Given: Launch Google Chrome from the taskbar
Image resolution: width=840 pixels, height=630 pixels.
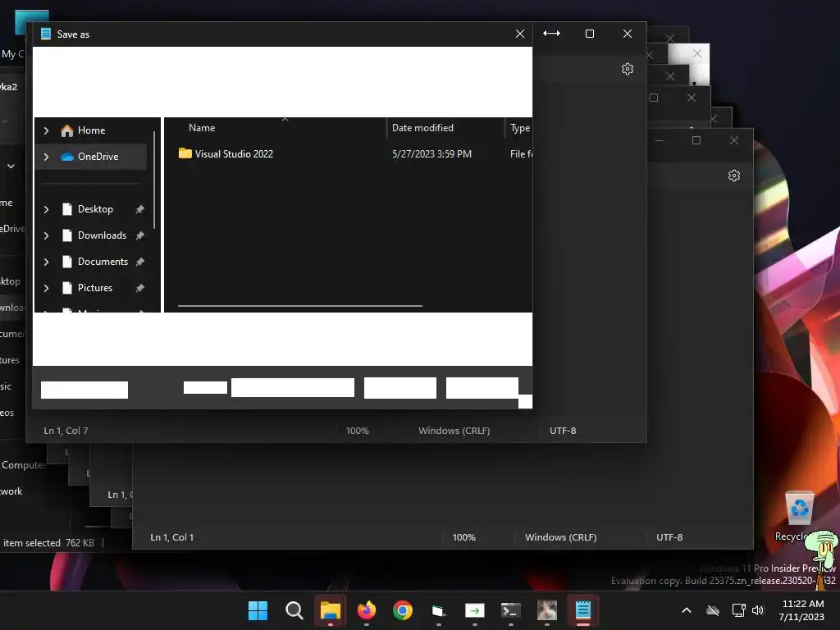Looking at the screenshot, I should 402,610.
